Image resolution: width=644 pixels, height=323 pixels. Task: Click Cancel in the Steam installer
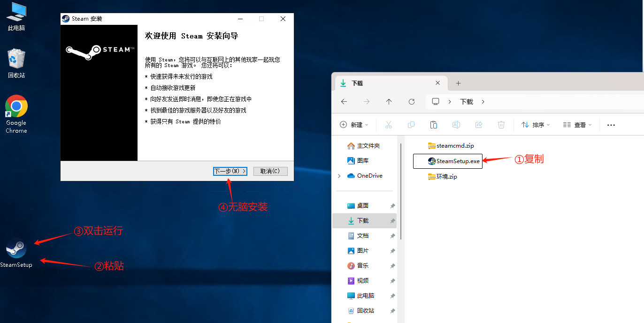[x=270, y=171]
